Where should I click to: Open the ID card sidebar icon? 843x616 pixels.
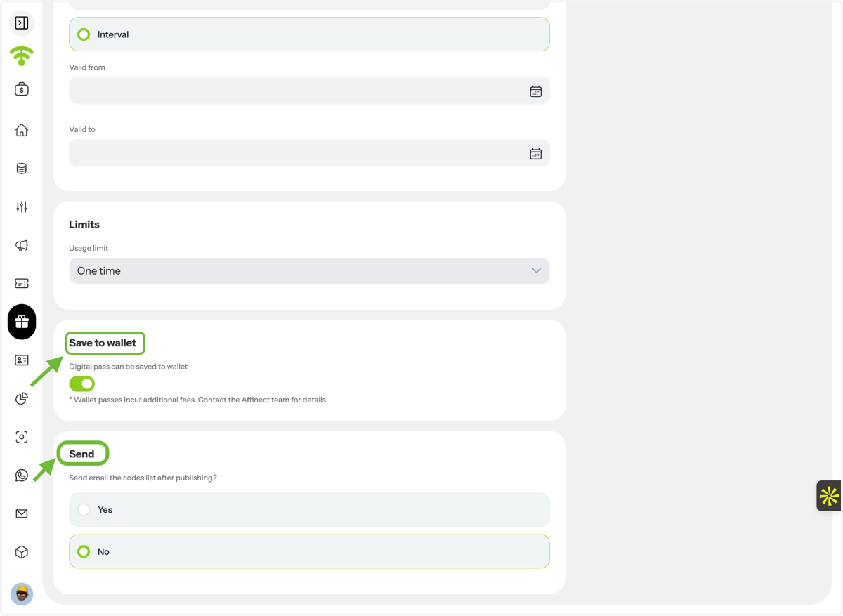pyautogui.click(x=22, y=360)
